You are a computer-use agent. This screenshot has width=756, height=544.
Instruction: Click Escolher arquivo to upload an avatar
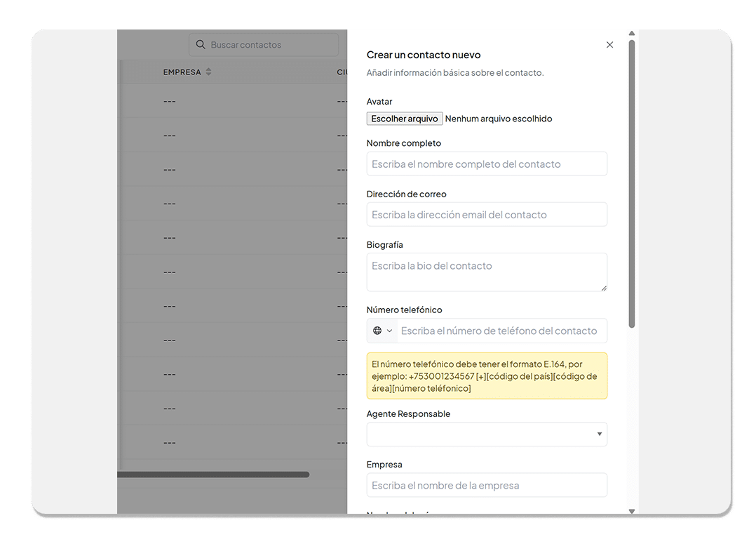(x=404, y=118)
